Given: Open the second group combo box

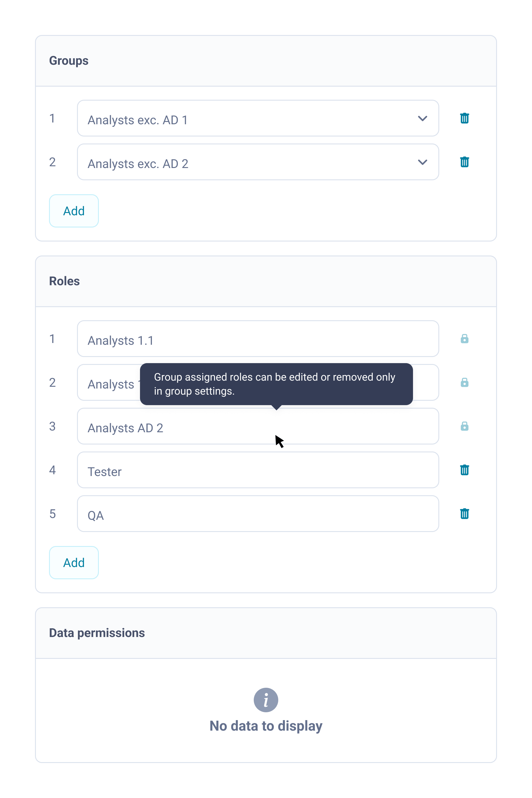Looking at the screenshot, I should [x=237, y=162].
